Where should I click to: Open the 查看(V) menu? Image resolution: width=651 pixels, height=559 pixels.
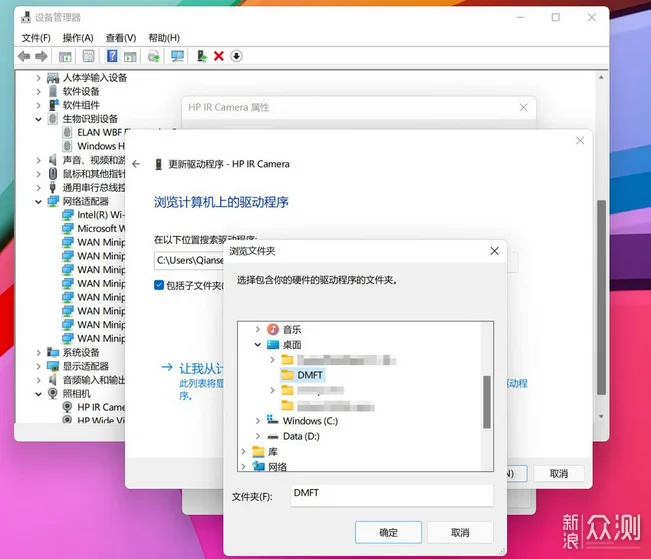pyautogui.click(x=121, y=38)
